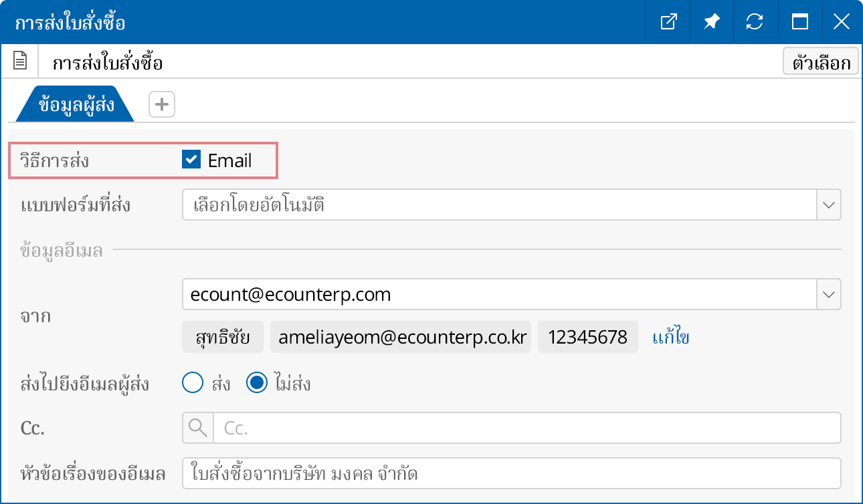Click the ameliayeom@ecounterp.co.kr email chip

tap(401, 337)
